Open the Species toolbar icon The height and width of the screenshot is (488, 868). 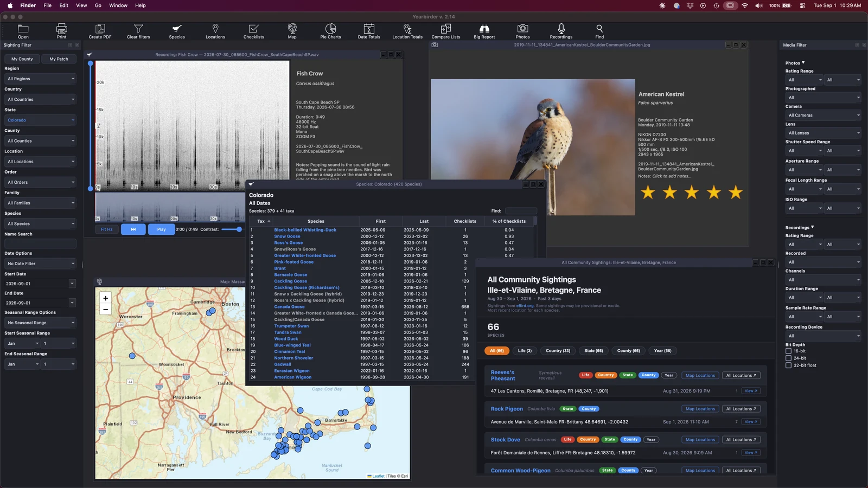[177, 31]
